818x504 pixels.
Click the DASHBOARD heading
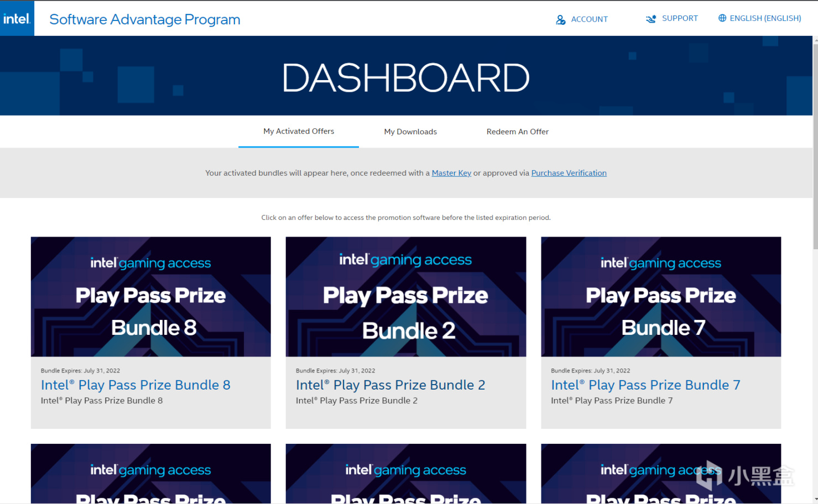click(406, 77)
